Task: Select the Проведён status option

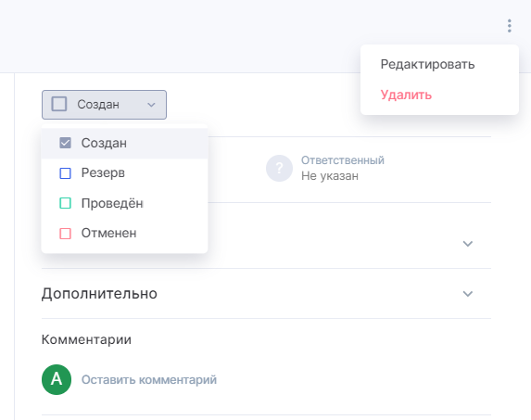Action: [124, 203]
